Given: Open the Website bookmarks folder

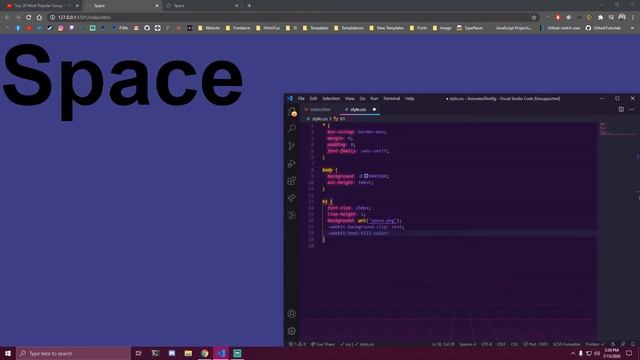Looking at the screenshot, I should [x=209, y=28].
